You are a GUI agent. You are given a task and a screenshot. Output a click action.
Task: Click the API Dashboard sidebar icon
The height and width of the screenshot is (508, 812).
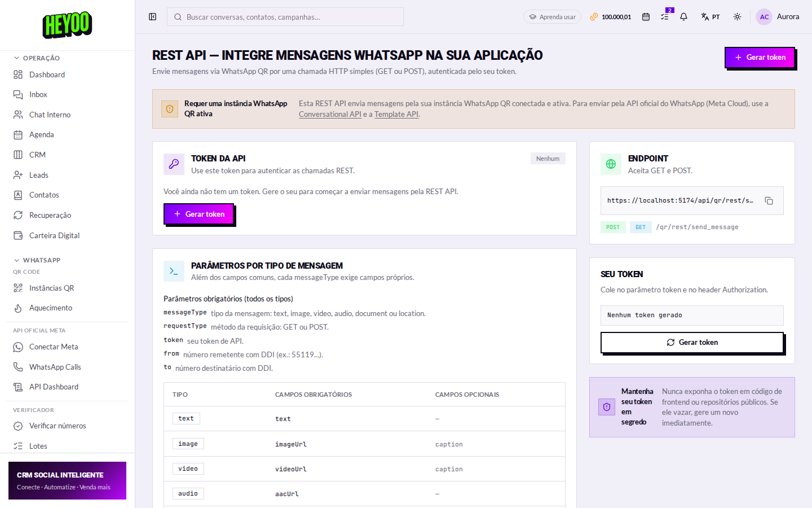point(18,387)
